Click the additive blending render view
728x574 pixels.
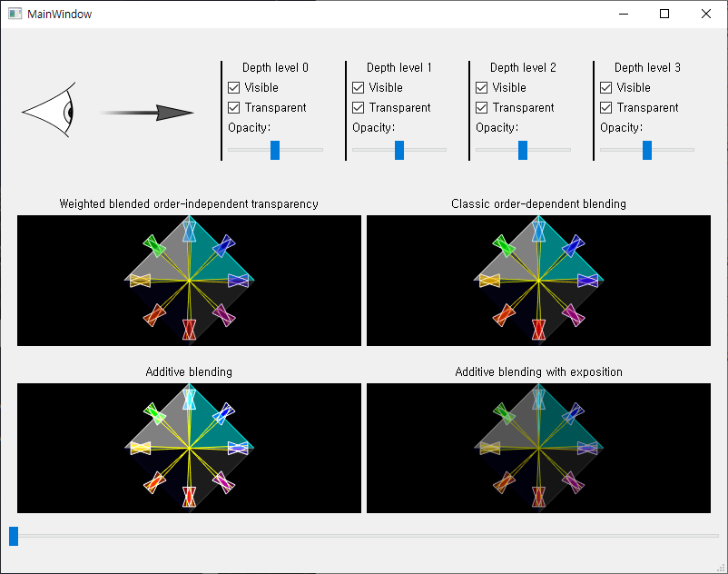[x=189, y=448]
